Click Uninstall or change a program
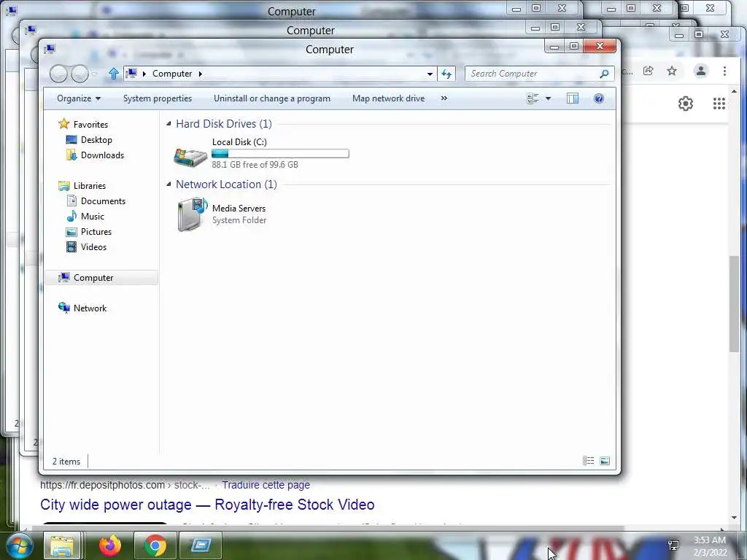 coord(271,98)
